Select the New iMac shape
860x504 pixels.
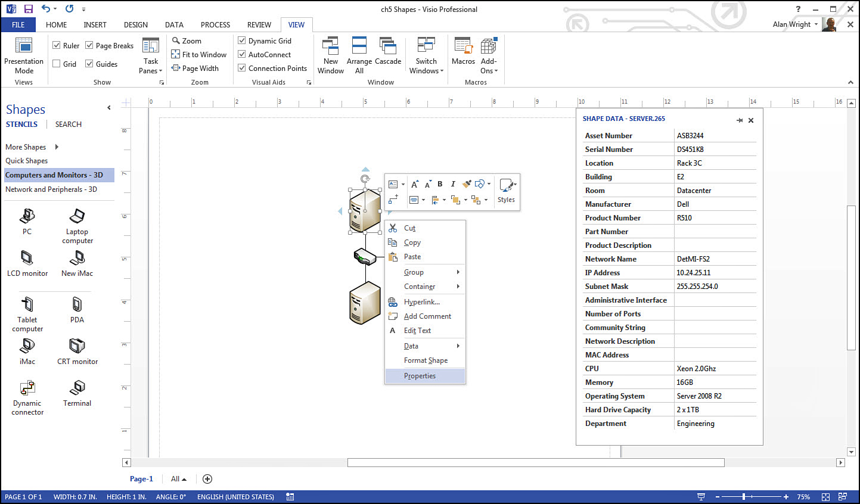[77, 263]
